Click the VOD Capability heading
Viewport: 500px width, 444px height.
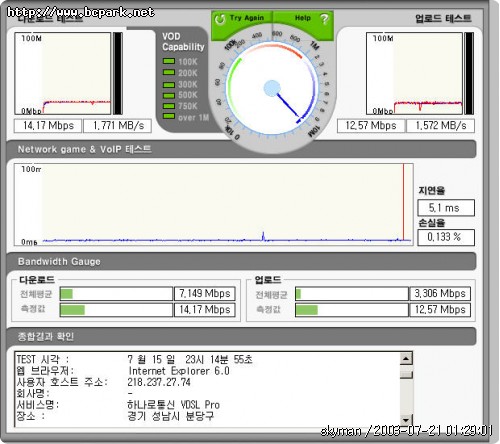point(183,42)
